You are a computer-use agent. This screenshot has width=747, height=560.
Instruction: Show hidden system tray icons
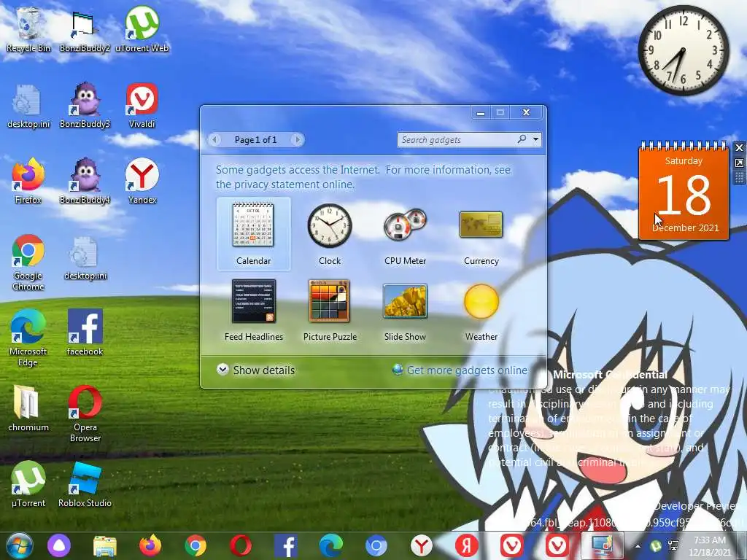point(638,546)
